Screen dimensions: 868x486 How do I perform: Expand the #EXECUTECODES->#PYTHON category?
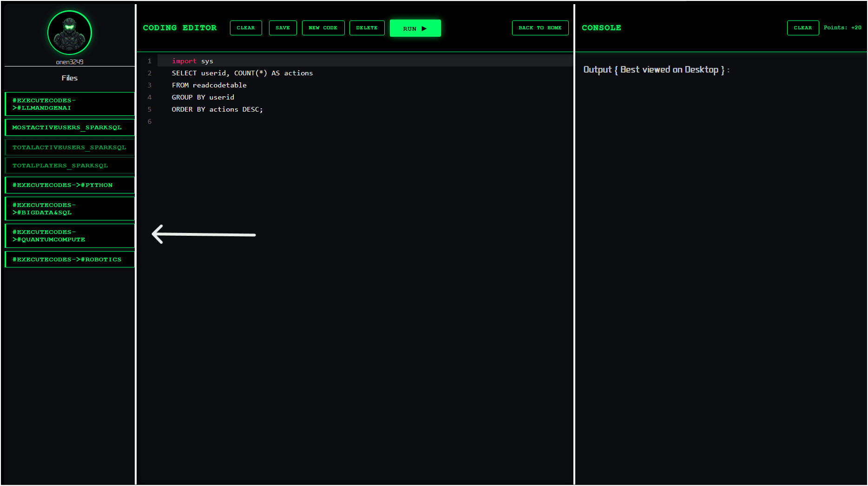tap(70, 185)
